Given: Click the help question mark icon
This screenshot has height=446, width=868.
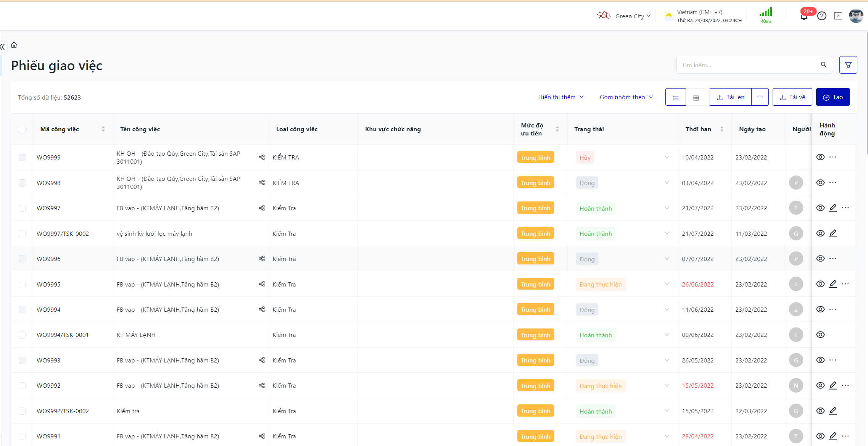Looking at the screenshot, I should point(822,16).
